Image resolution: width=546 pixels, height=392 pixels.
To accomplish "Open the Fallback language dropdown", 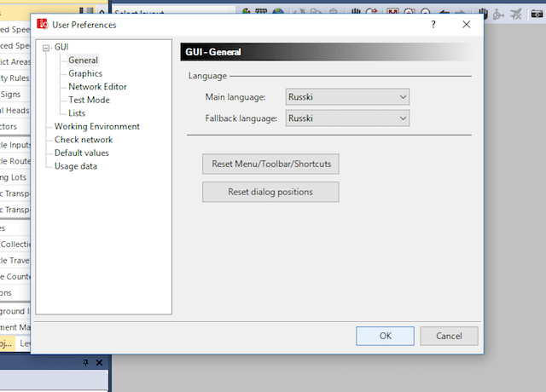I will [x=347, y=118].
